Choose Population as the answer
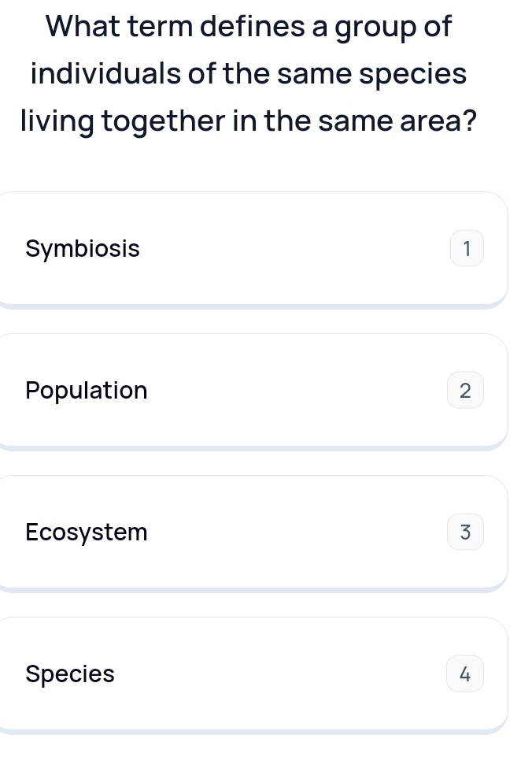This screenshot has height=757, width=532. pos(252,391)
